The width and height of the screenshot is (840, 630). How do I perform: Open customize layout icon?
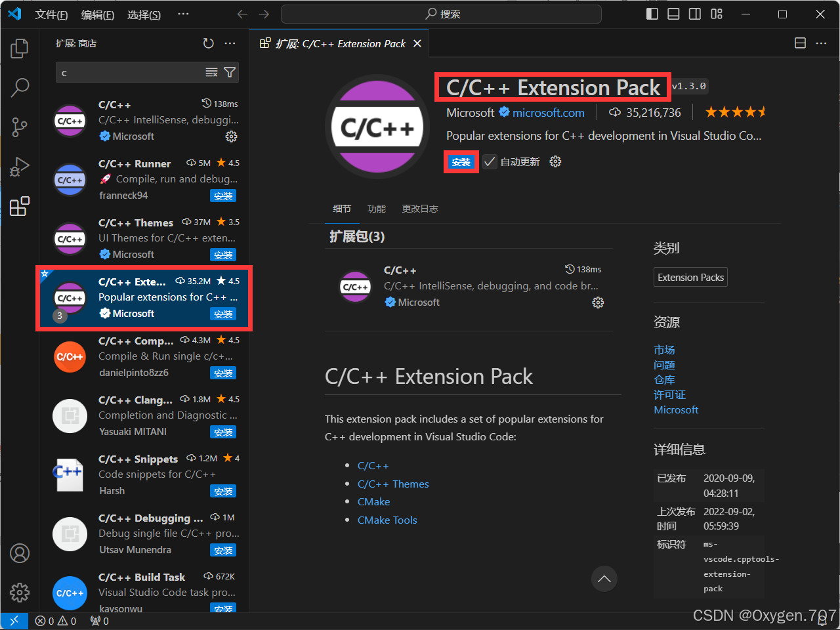[x=717, y=14]
